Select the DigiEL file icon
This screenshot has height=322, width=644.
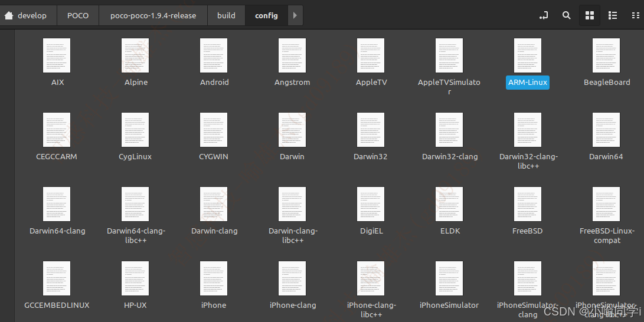coord(371,204)
